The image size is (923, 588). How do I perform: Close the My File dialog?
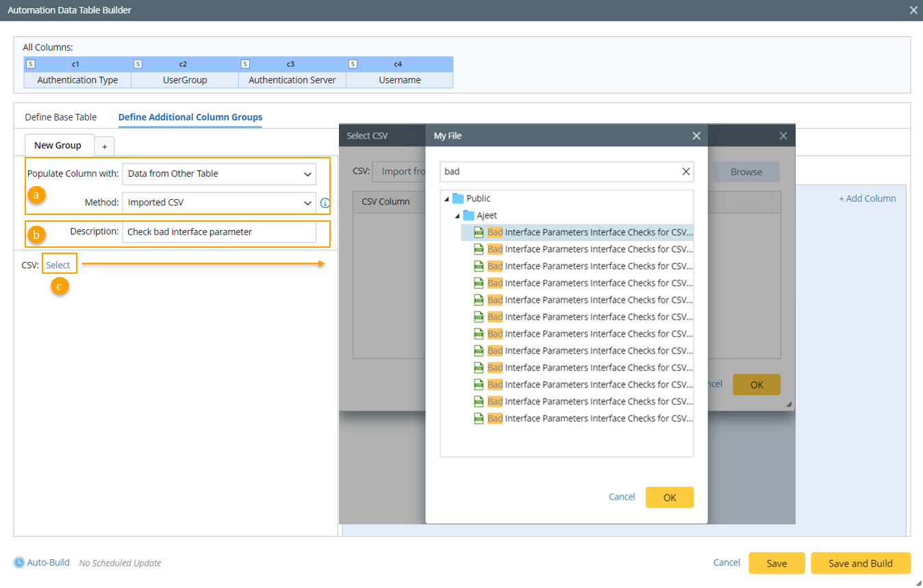(x=696, y=136)
